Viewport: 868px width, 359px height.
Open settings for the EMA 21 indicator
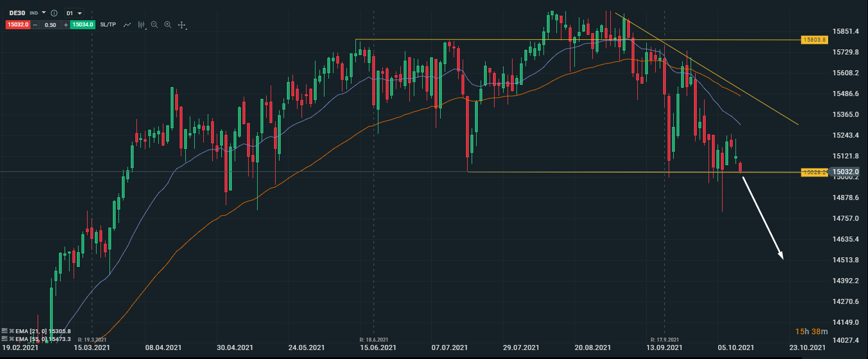pyautogui.click(x=4, y=331)
